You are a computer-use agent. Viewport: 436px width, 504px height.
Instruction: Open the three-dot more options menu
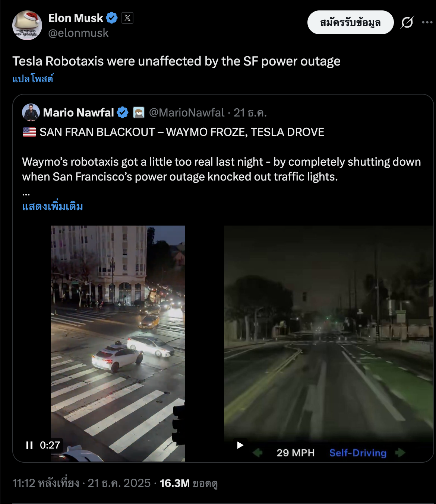[x=427, y=22]
